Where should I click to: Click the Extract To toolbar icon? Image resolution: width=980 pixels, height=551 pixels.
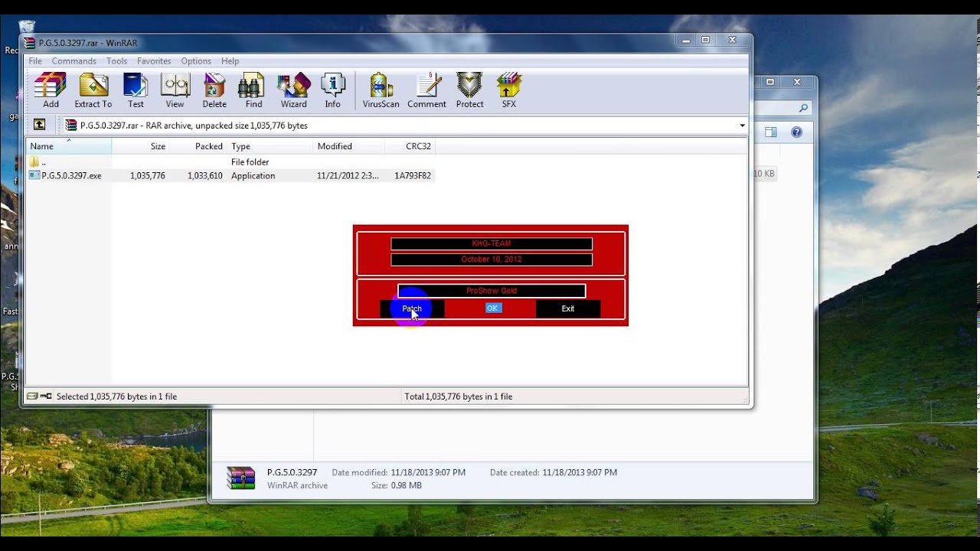coord(93,90)
